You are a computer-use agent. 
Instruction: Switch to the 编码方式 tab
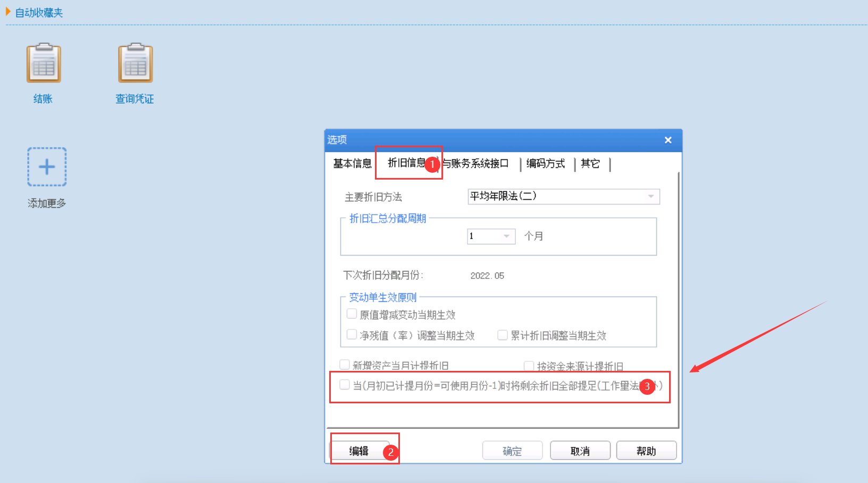545,164
